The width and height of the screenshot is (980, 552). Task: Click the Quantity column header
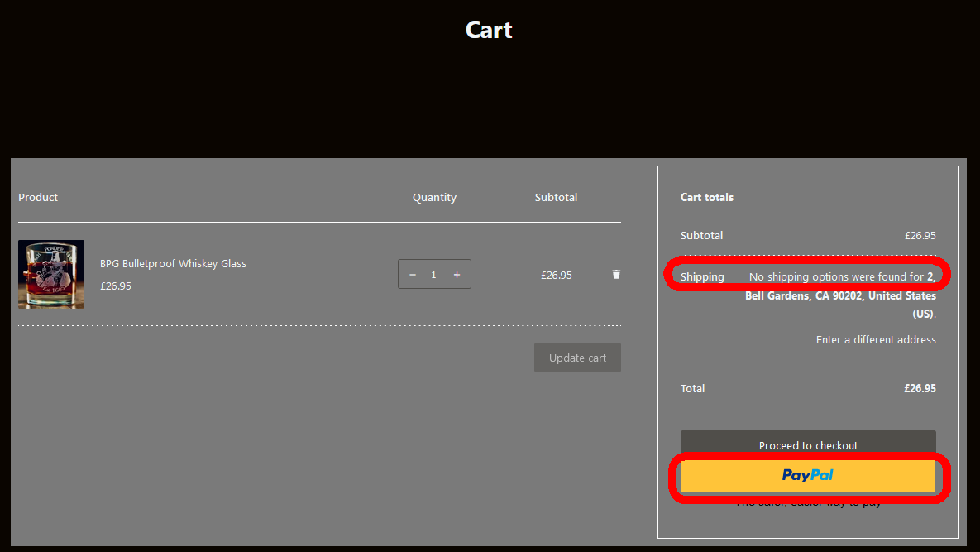click(x=434, y=198)
